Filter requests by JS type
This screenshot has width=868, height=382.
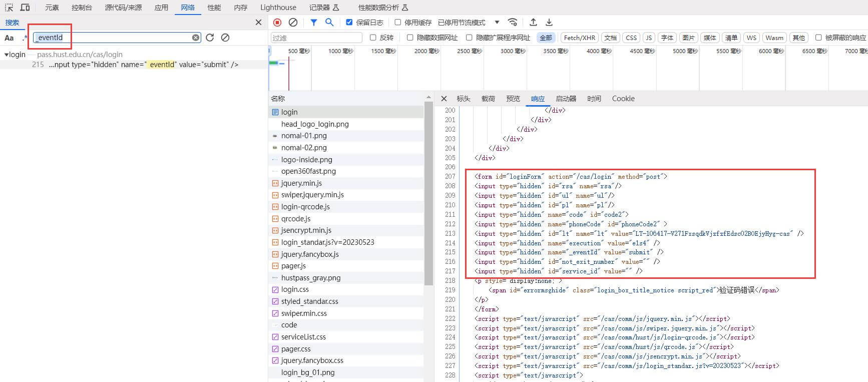[649, 38]
